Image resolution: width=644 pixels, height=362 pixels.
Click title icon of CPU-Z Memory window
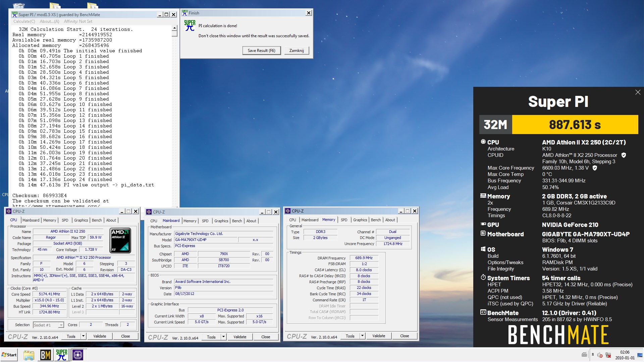click(288, 211)
